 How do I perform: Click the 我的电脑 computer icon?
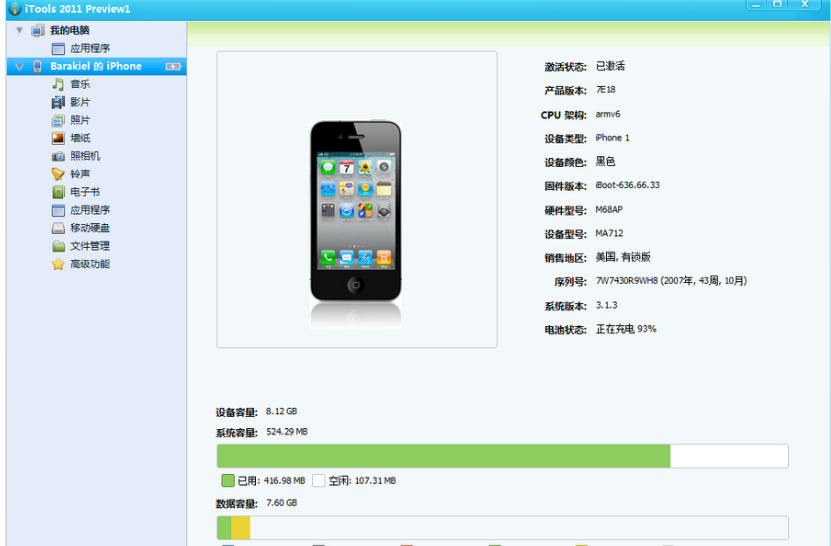click(37, 30)
